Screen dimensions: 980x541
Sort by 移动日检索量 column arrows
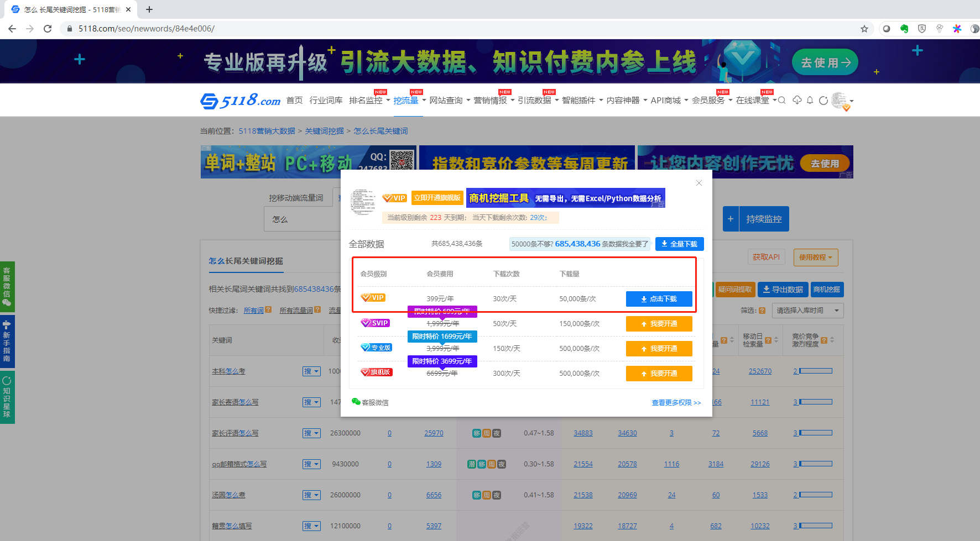click(776, 340)
